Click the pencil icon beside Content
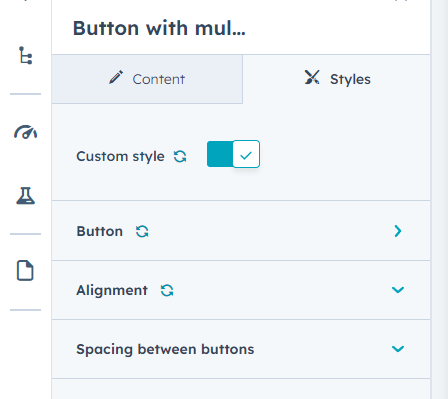The width and height of the screenshot is (448, 399). (x=116, y=77)
